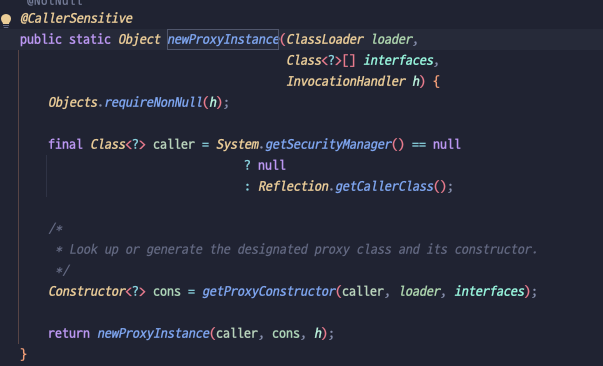
Task: Click the getSecurityManager method call
Action: point(328,144)
